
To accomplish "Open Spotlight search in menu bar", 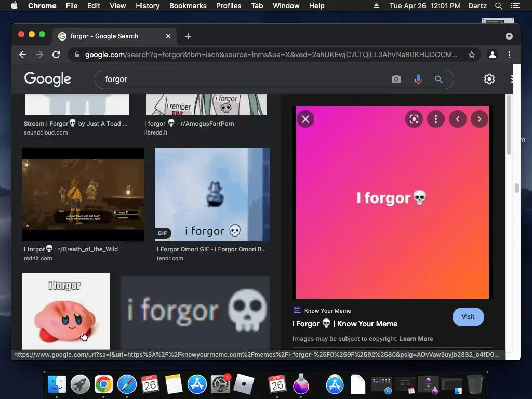I will pyautogui.click(x=498, y=6).
